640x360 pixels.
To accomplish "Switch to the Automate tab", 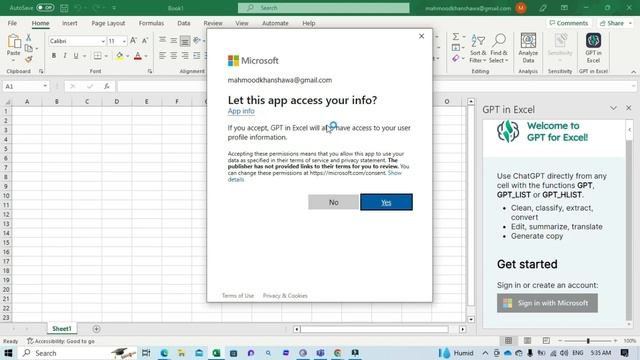I will (x=275, y=23).
